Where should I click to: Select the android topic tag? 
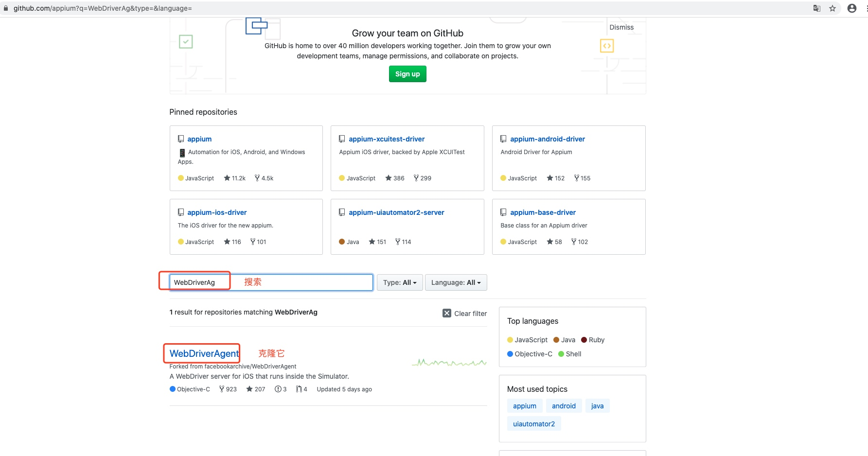coord(564,406)
